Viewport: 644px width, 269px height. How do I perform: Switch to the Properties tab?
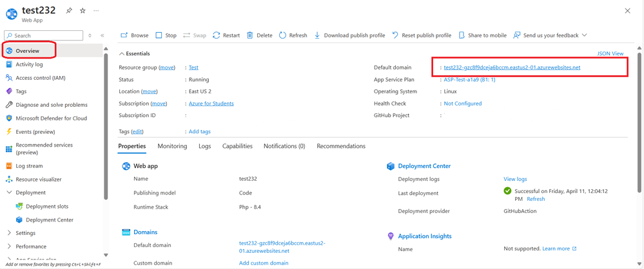pyautogui.click(x=132, y=146)
